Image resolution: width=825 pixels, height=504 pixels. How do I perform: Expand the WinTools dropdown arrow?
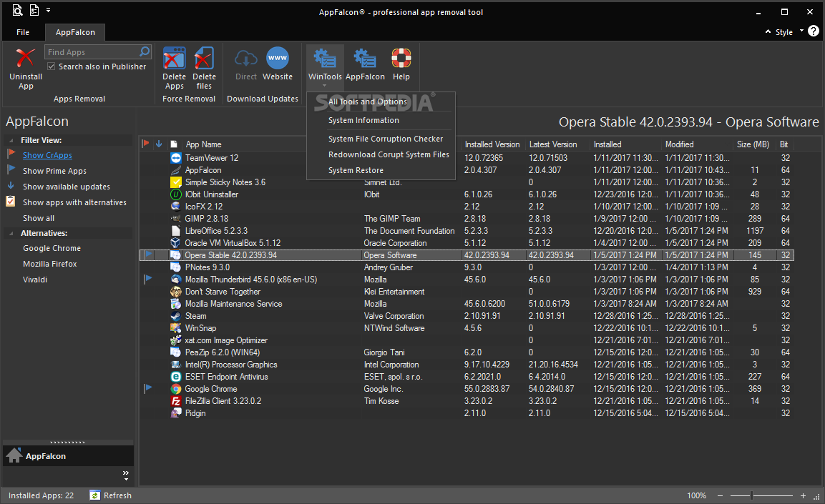pos(325,86)
